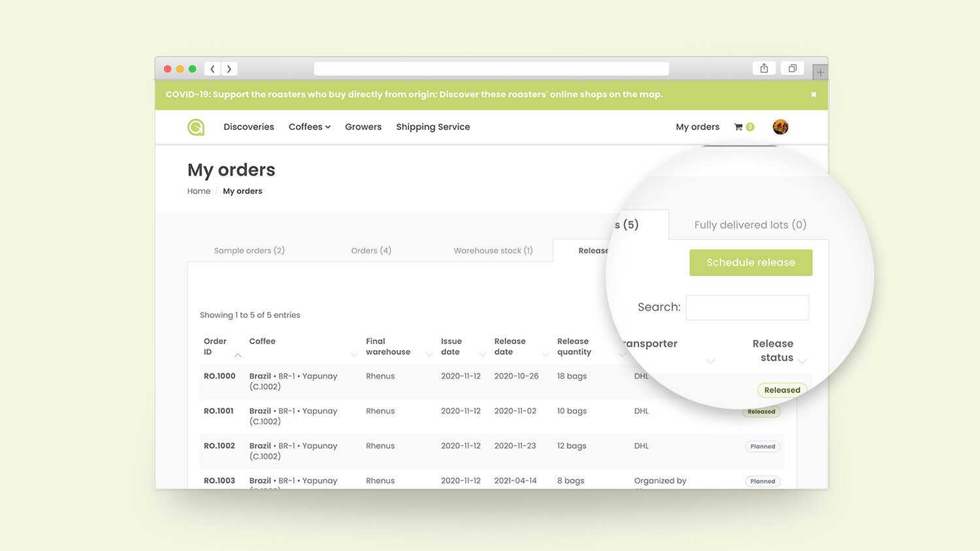Screen dimensions: 980x551
Task: Click release date 2021-04-14
Action: [x=515, y=480]
